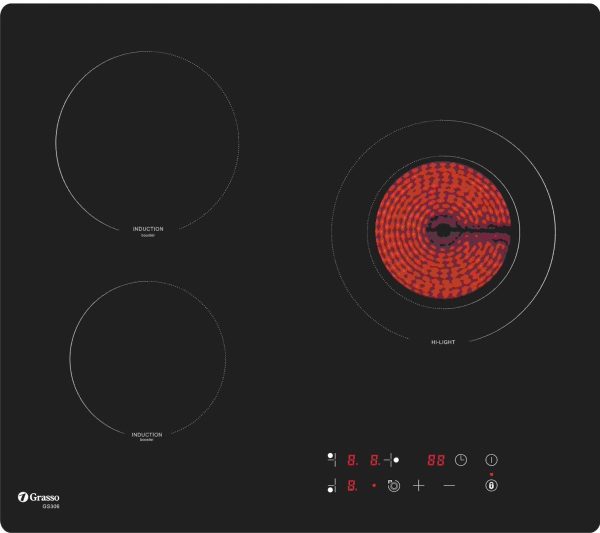Screen dimensions: 600x533
Task: Select the right zone selector icon
Action: [392, 460]
